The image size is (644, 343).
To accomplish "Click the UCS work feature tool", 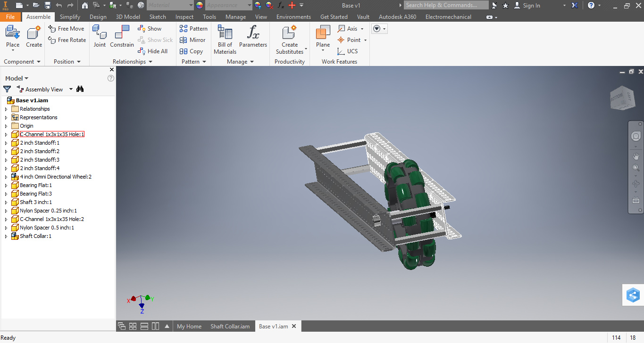I will (347, 51).
